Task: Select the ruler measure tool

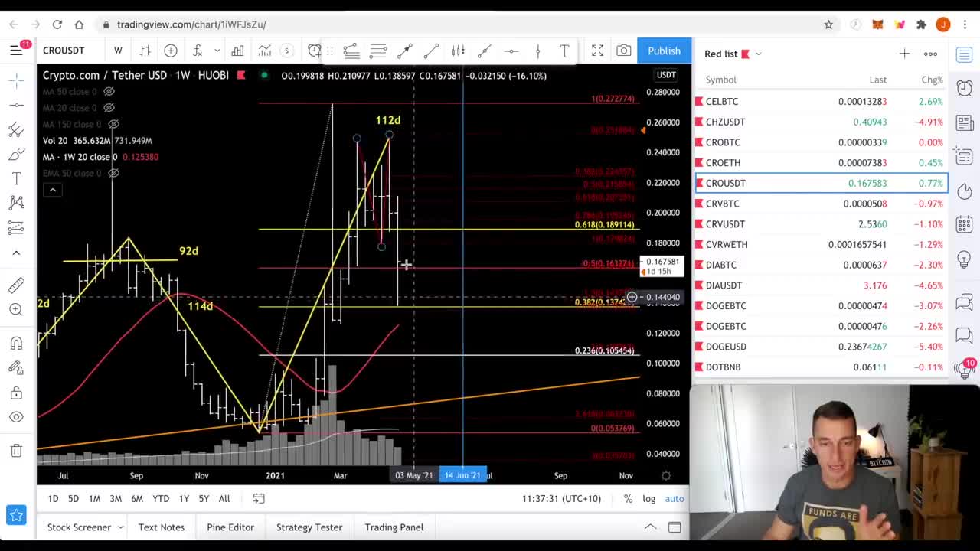Action: pyautogui.click(x=16, y=285)
